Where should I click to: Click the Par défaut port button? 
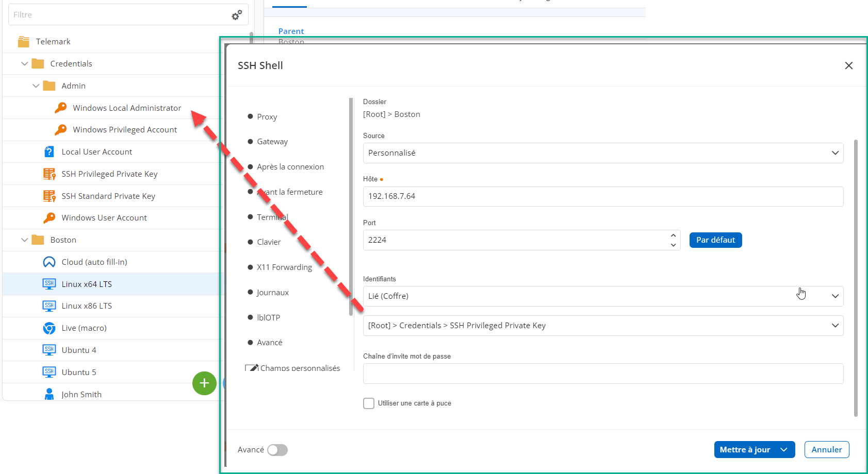coord(715,240)
